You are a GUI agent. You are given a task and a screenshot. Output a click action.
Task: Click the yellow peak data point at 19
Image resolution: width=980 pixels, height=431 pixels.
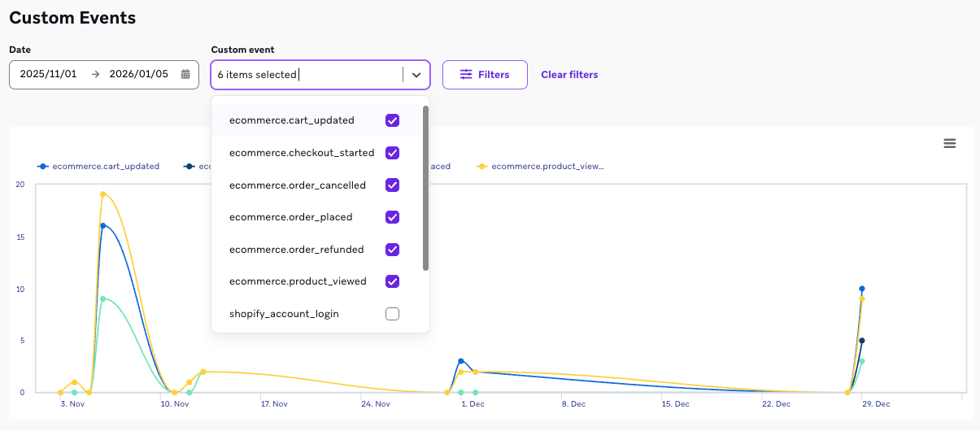[x=103, y=194]
